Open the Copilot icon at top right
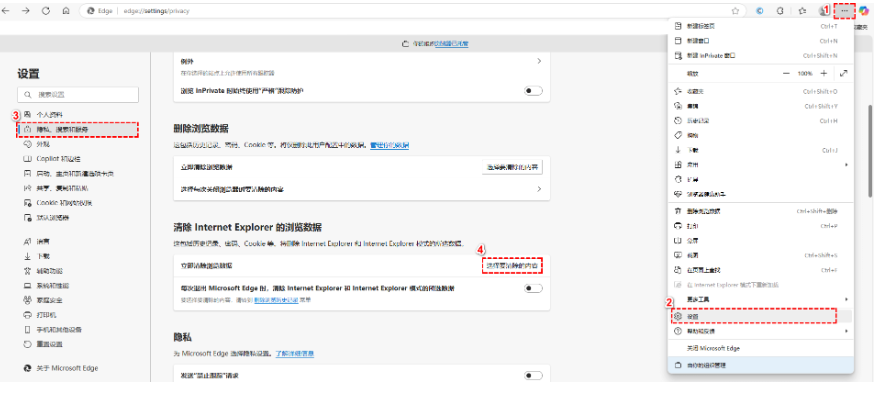Viewport: 874px width, 394px height. 864,11
